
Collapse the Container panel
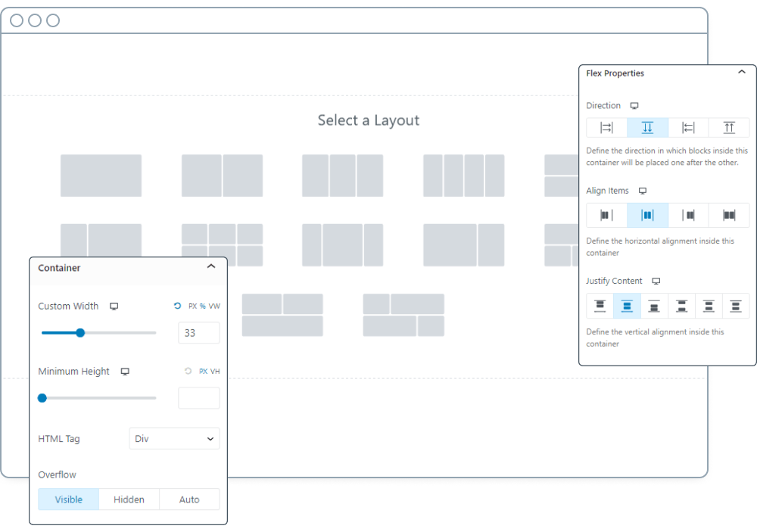(211, 267)
